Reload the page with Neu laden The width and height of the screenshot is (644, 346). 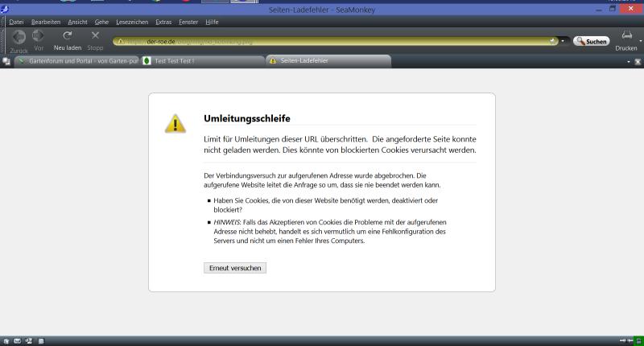(68, 37)
